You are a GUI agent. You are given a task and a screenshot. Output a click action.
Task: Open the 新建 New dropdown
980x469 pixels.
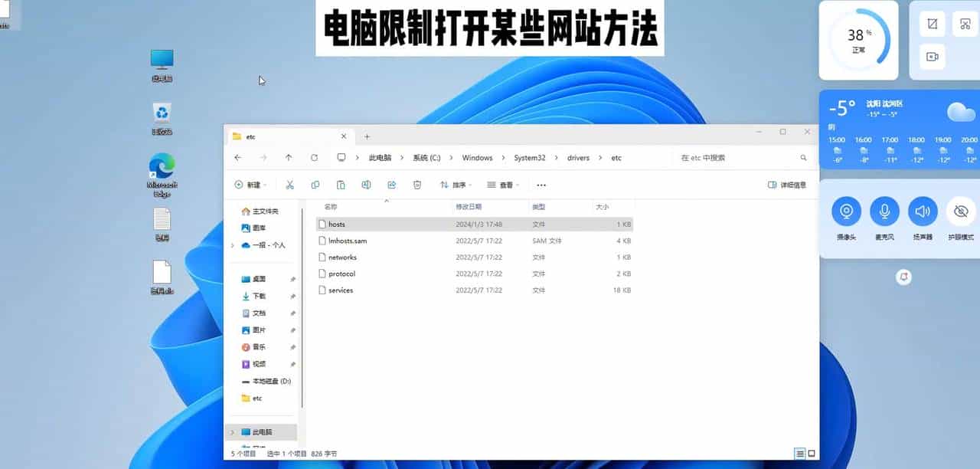[x=253, y=185]
